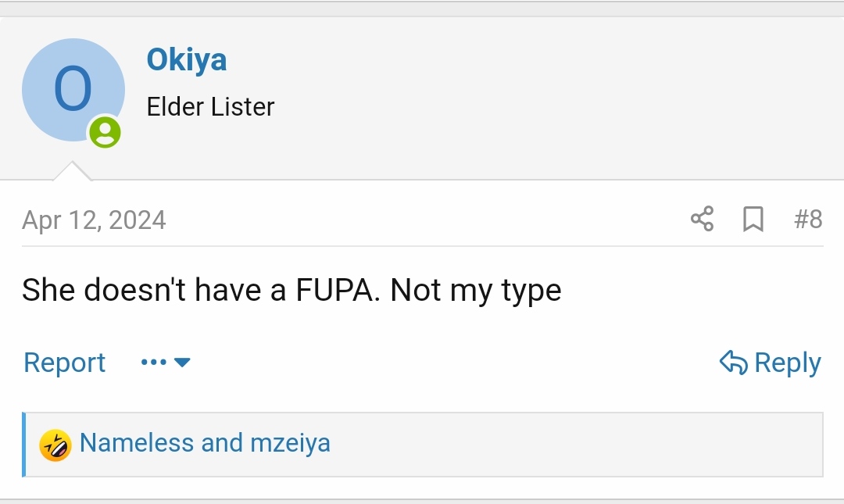Open the Okiya avatar circle

coord(73,90)
